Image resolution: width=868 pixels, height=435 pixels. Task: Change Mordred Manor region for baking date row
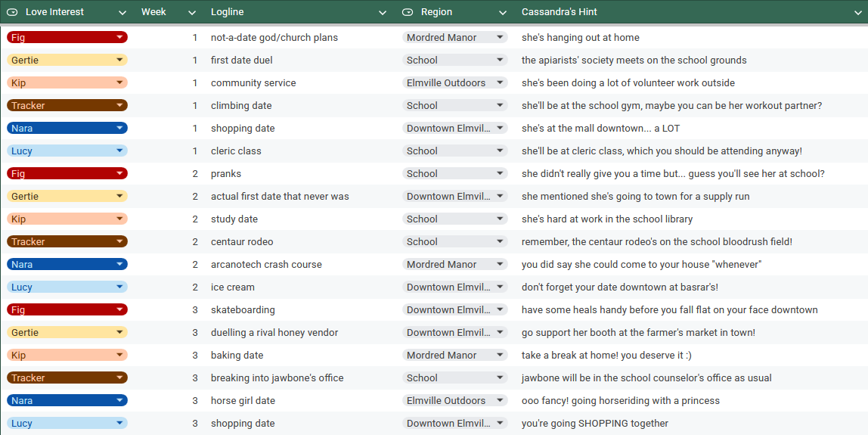454,355
